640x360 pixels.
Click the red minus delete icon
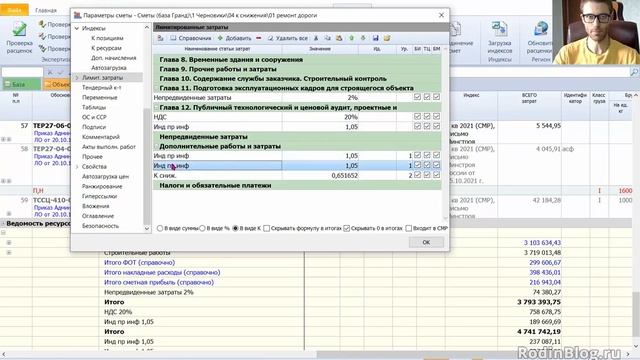(259, 38)
